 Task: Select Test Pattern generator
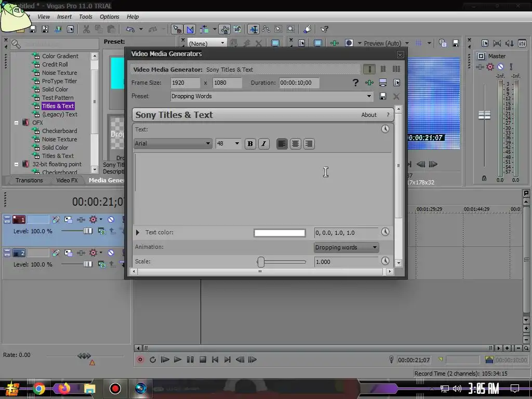click(57, 98)
